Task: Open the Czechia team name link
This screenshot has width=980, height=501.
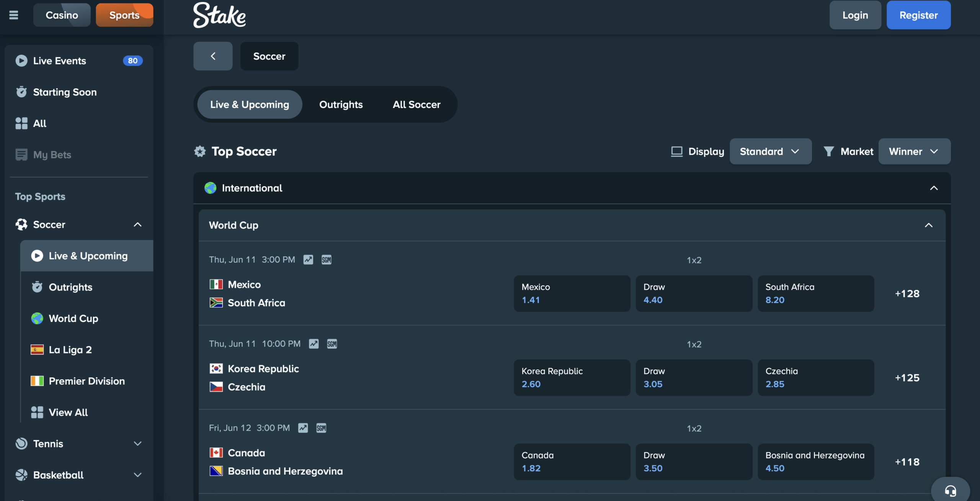Action: click(247, 387)
